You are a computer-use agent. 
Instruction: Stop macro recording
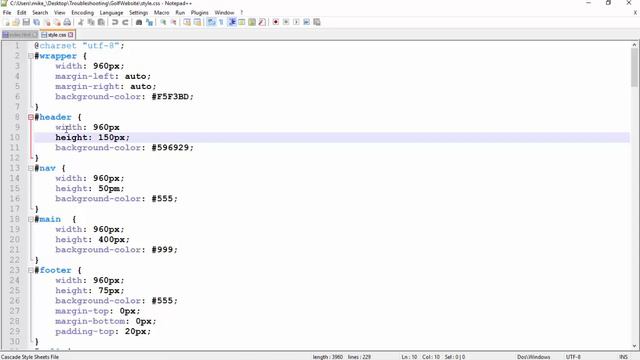tap(286, 22)
